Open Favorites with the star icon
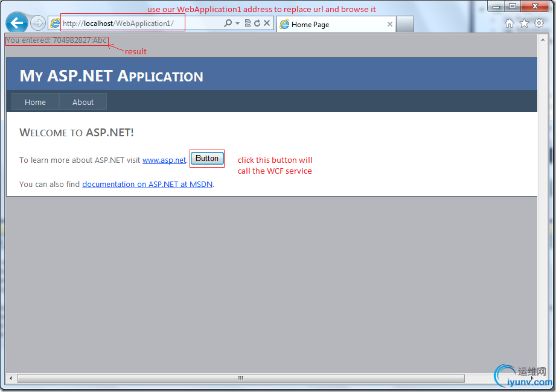 point(524,24)
